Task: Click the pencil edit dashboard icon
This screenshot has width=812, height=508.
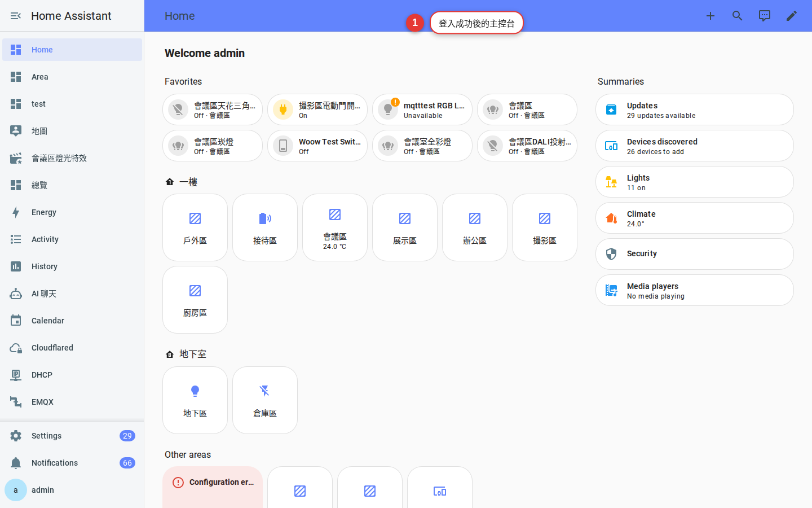Action: tap(792, 16)
